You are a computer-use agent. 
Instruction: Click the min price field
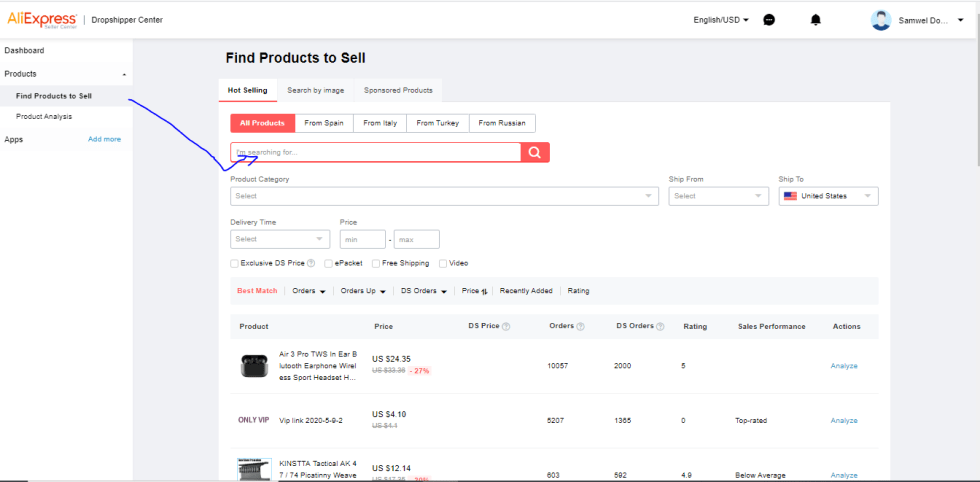click(x=362, y=239)
